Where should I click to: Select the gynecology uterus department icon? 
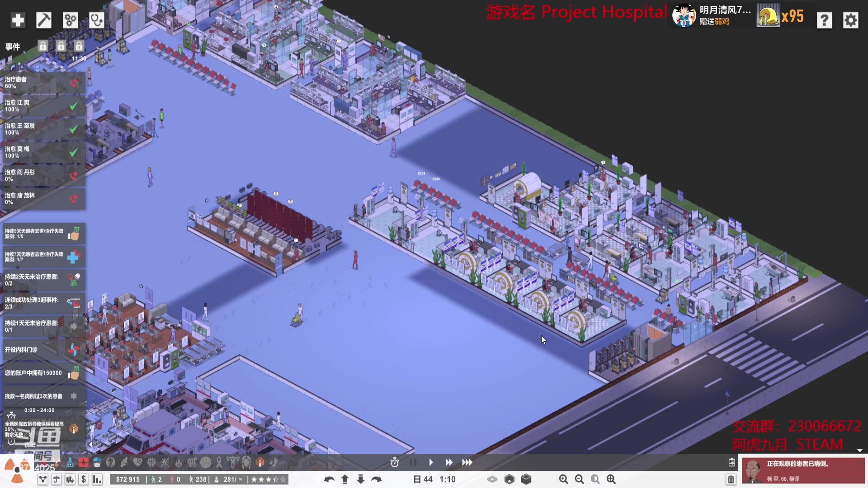click(233, 462)
